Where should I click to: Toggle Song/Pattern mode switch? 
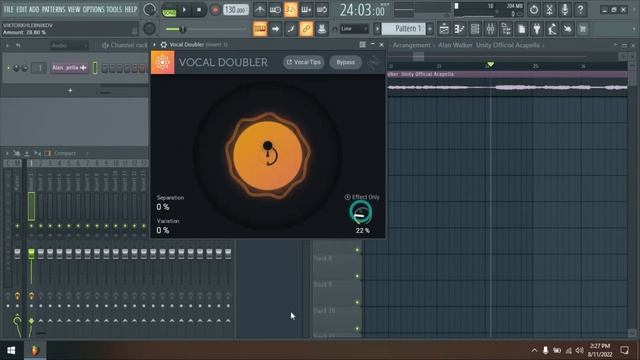[169, 10]
